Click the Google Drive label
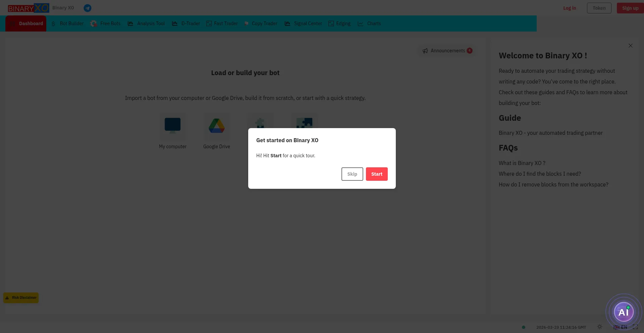The width and height of the screenshot is (644, 333). click(x=217, y=147)
